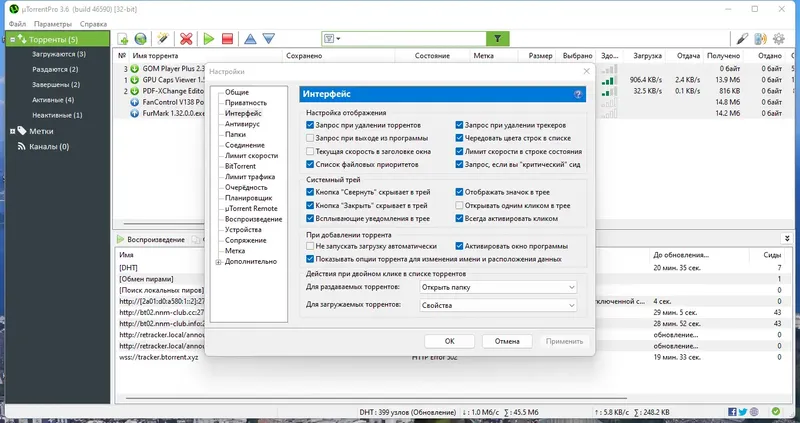800x423 pixels.
Task: Toggle 'Чередовать цвета строк в списке' checkbox
Action: pos(459,138)
